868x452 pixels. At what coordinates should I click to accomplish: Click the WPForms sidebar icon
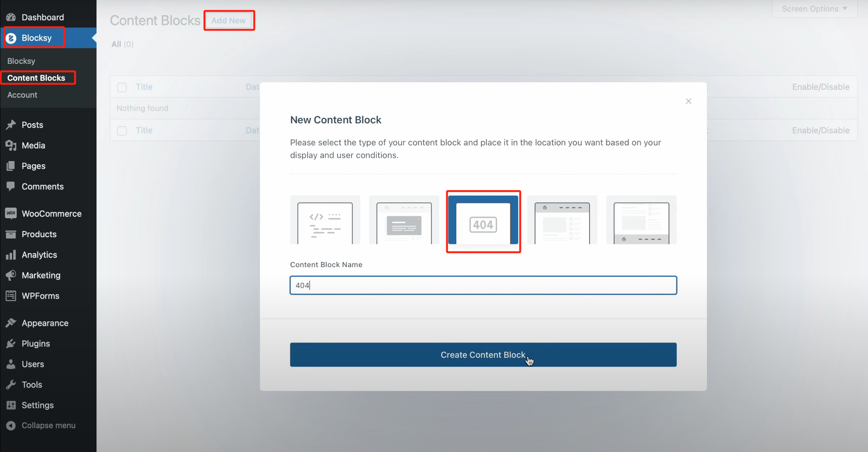click(11, 296)
